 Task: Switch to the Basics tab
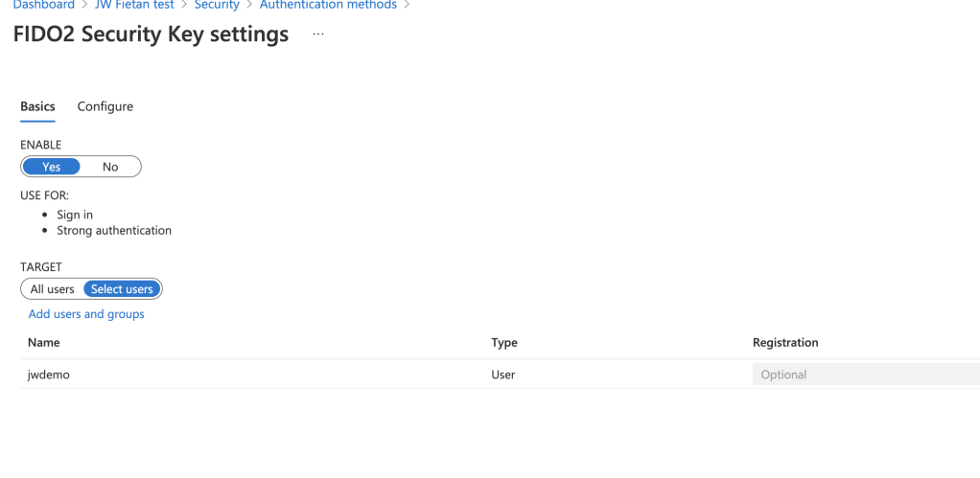(x=37, y=106)
